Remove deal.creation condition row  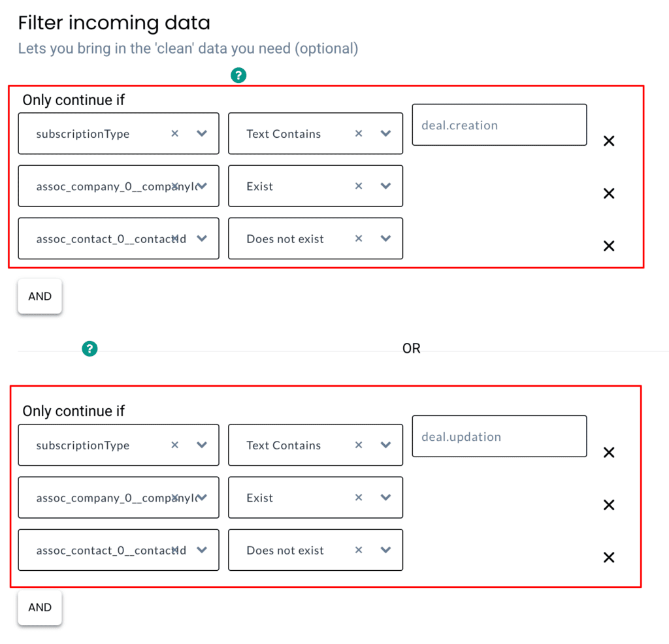click(609, 141)
